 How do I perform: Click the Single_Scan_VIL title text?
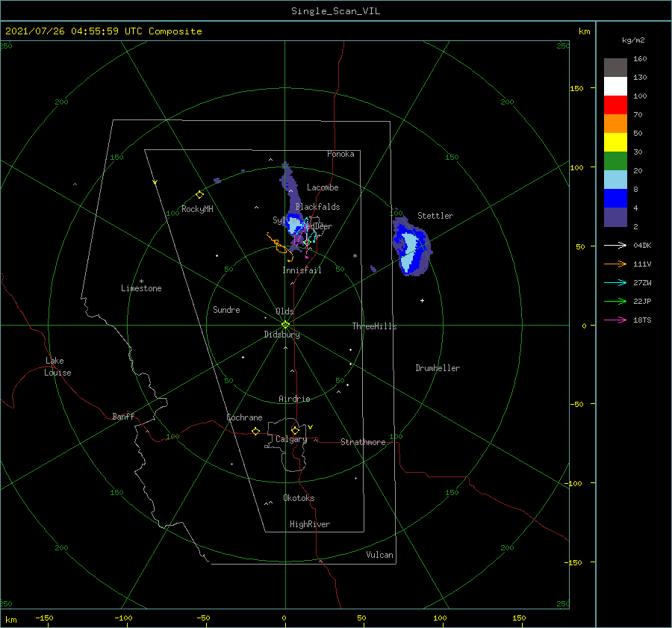(335, 11)
